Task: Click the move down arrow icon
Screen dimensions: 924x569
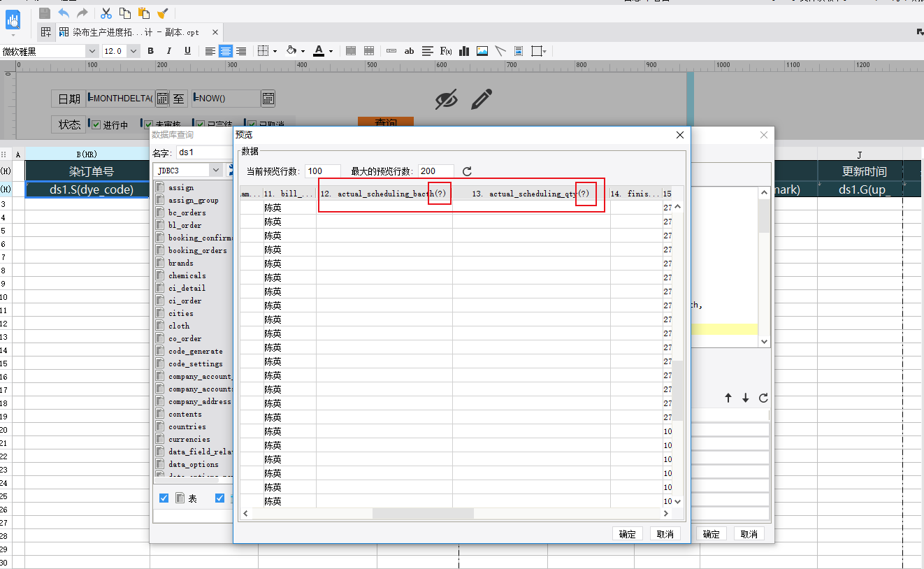Action: pos(746,398)
